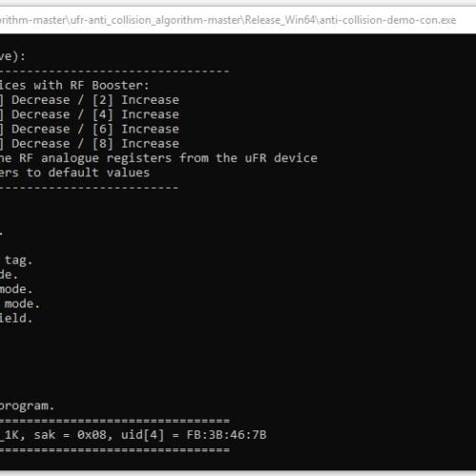Click the Decrease text beside "[4] Increase"
Viewport: 476px width, 476px height.
(41, 114)
